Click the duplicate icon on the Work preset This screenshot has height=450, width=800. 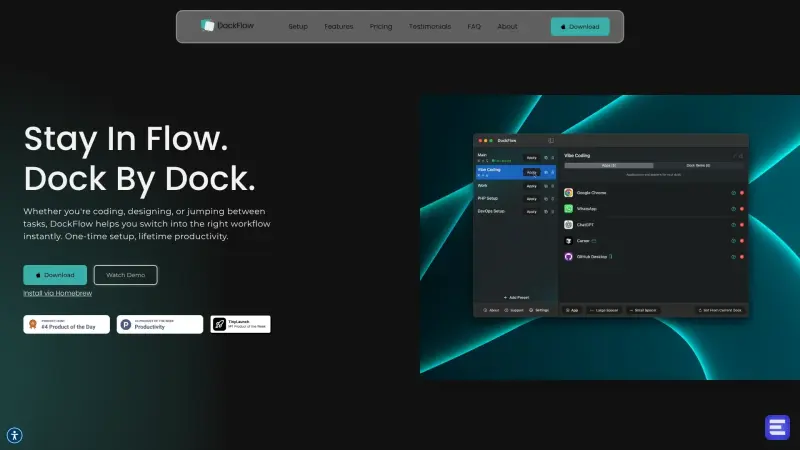click(546, 186)
